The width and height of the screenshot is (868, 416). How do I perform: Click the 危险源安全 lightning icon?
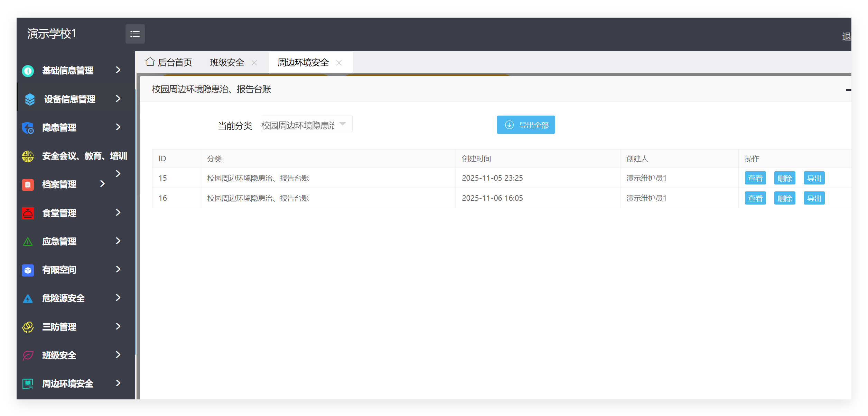click(x=28, y=298)
